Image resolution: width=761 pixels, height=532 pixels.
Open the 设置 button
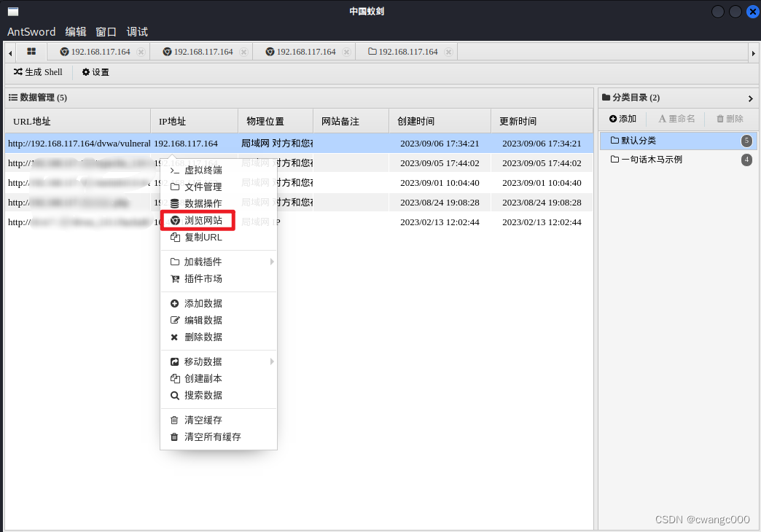(95, 72)
